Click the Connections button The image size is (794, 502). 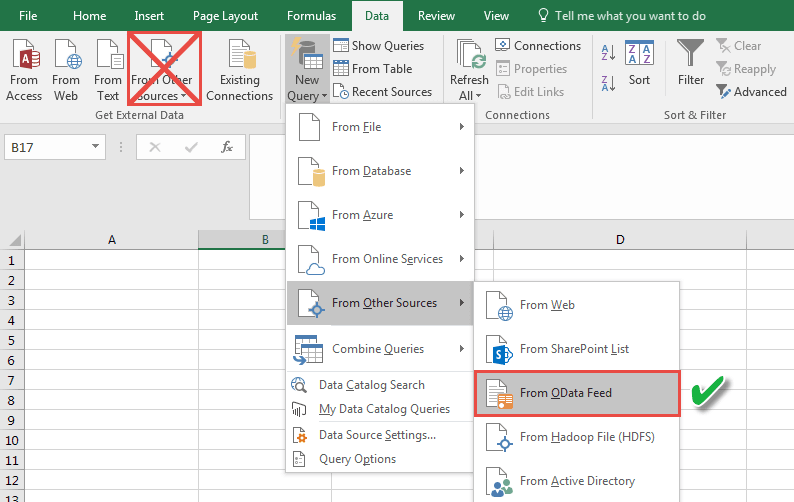pos(538,46)
